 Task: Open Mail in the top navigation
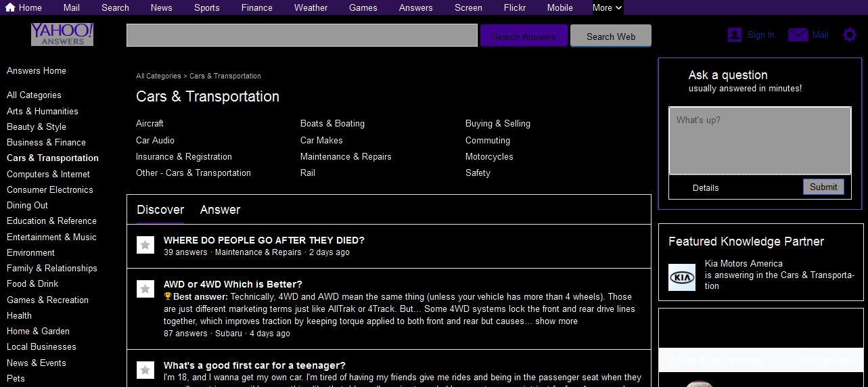pyautogui.click(x=72, y=7)
